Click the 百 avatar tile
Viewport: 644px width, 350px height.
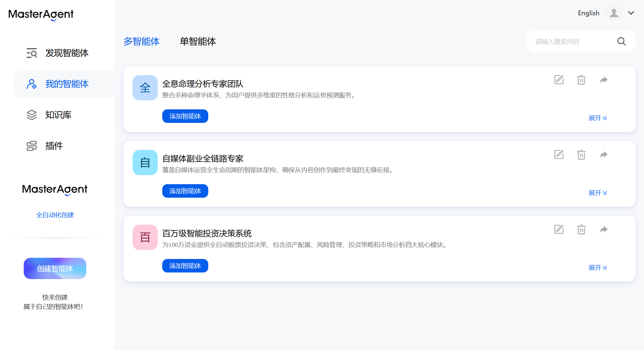pos(145,237)
